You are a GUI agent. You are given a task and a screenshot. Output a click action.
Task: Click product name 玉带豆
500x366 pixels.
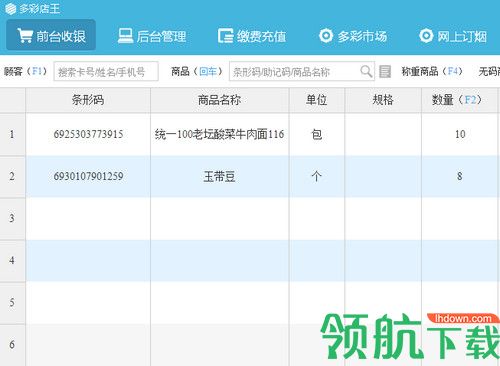point(220,176)
